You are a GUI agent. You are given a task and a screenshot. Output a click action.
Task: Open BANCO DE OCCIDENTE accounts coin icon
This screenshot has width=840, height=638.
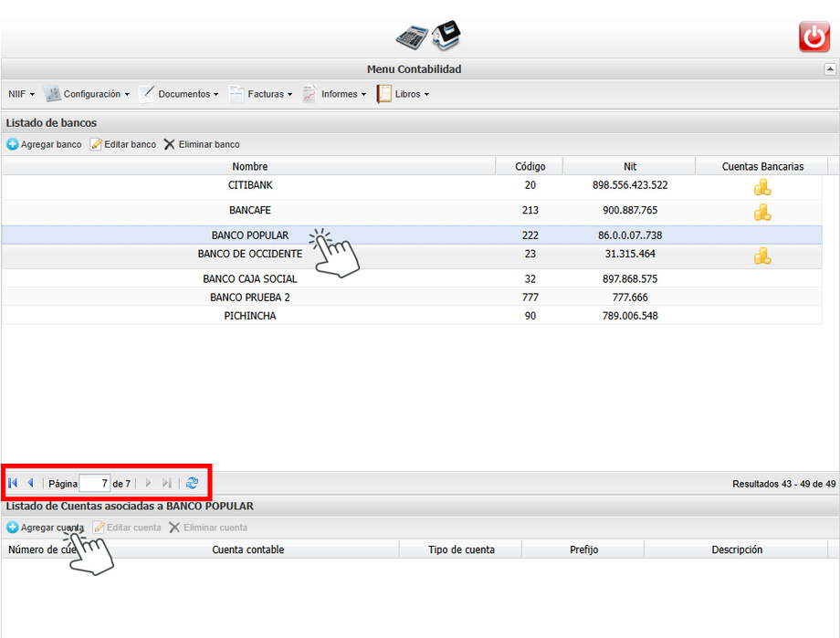click(x=762, y=256)
